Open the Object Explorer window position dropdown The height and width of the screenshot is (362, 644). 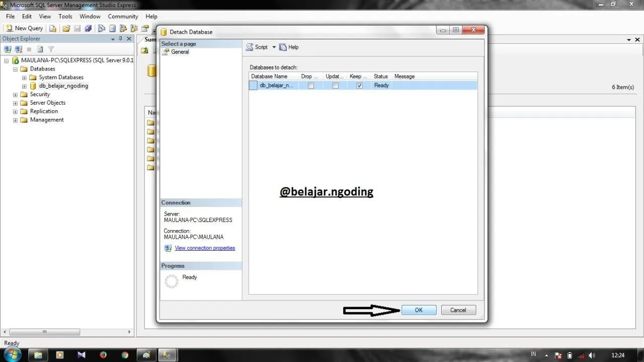[113, 38]
